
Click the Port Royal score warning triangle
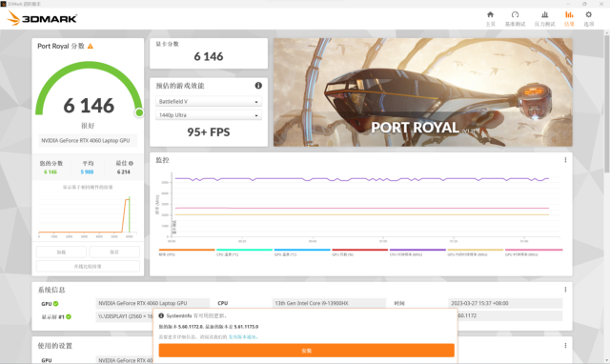coord(91,47)
